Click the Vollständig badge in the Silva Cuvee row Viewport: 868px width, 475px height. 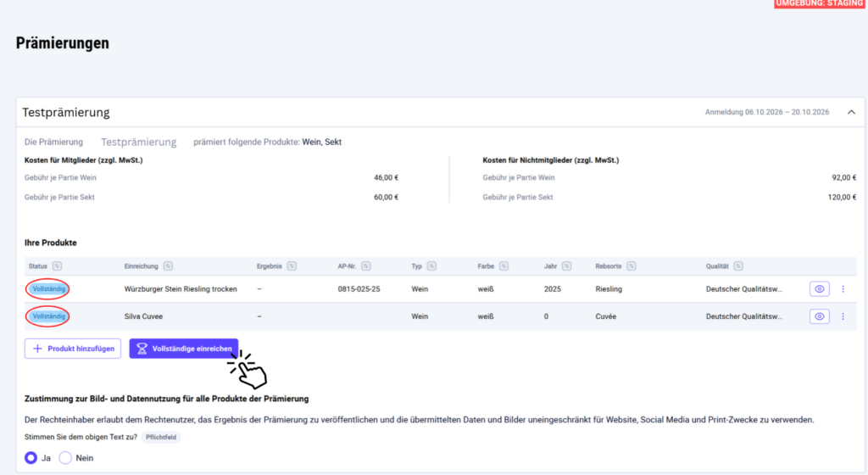click(x=48, y=316)
